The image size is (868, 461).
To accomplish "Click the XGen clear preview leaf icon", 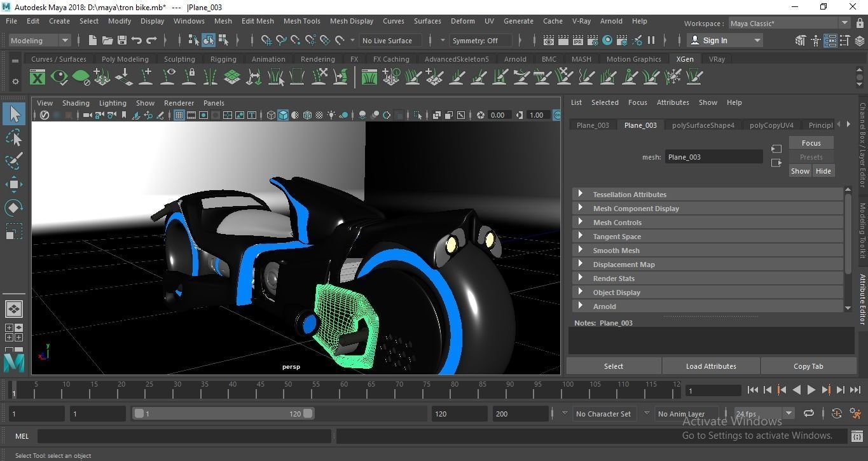I will (81, 78).
